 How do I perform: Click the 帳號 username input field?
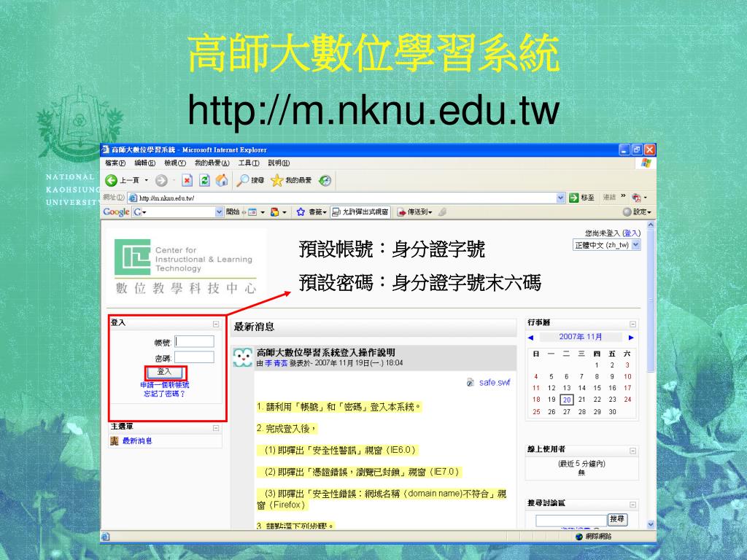click(x=194, y=341)
